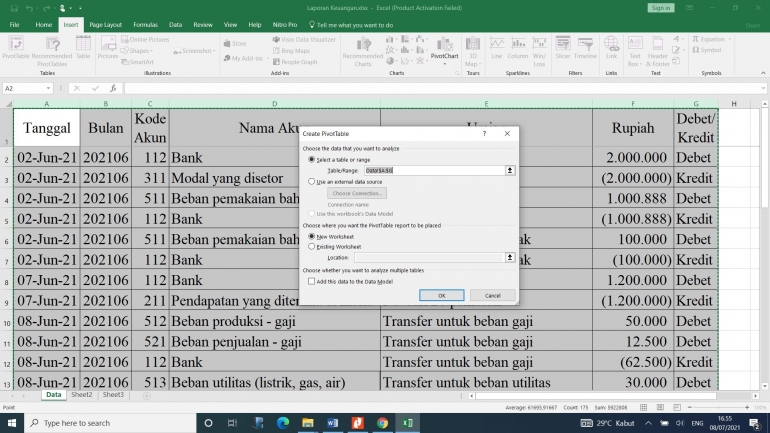Switch to Sheet2 worksheet tab
Image resolution: width=770 pixels, height=433 pixels.
point(82,395)
